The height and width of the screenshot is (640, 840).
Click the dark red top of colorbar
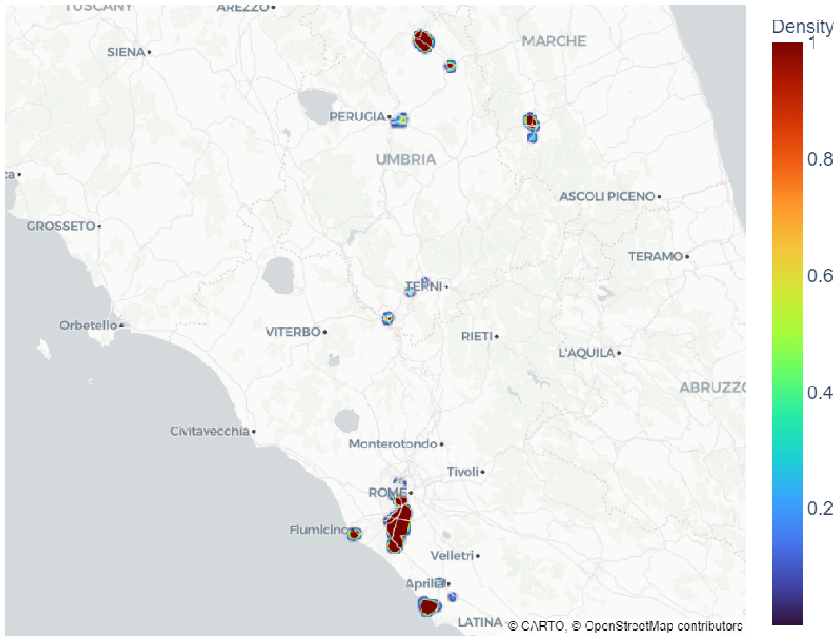click(787, 51)
